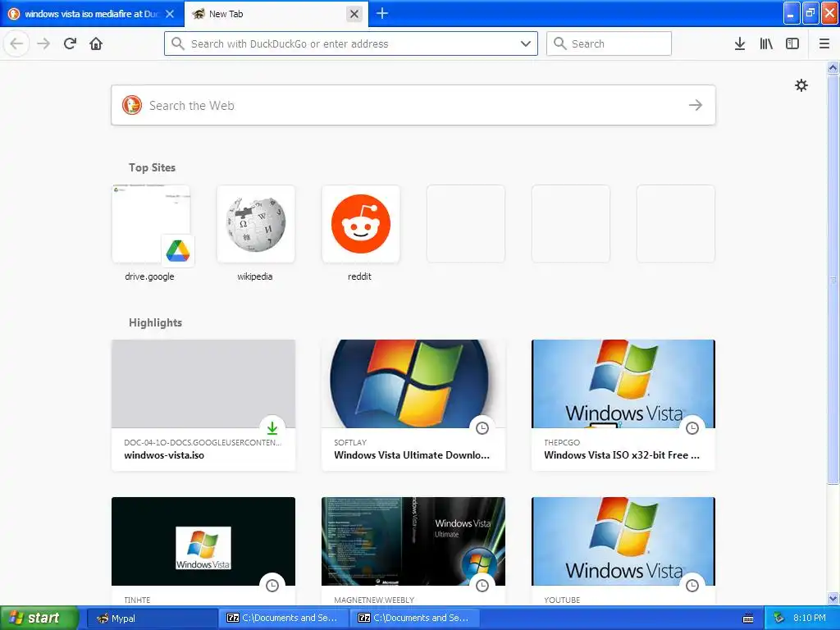This screenshot has width=840, height=630.
Task: Open the reddit top site tile
Action: [361, 224]
